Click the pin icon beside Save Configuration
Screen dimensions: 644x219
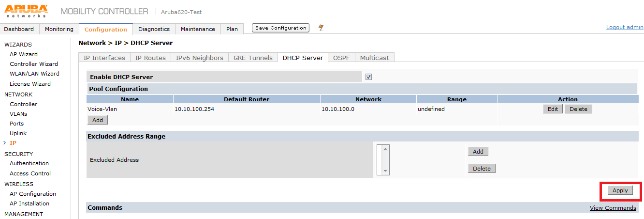pos(321,28)
